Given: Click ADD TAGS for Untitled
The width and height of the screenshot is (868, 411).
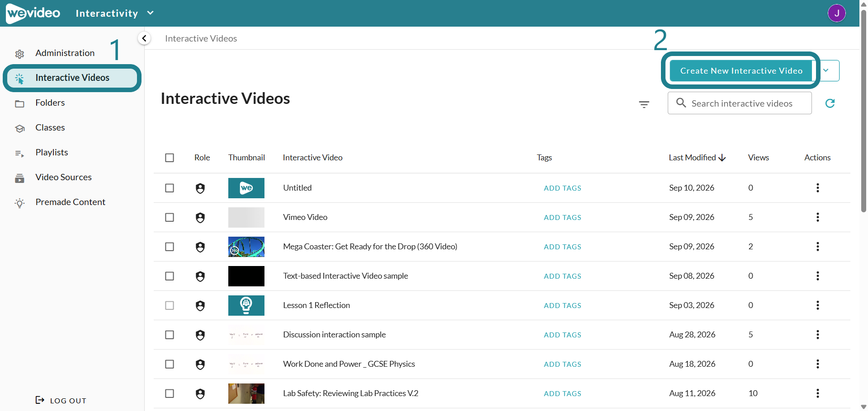Looking at the screenshot, I should [x=562, y=188].
